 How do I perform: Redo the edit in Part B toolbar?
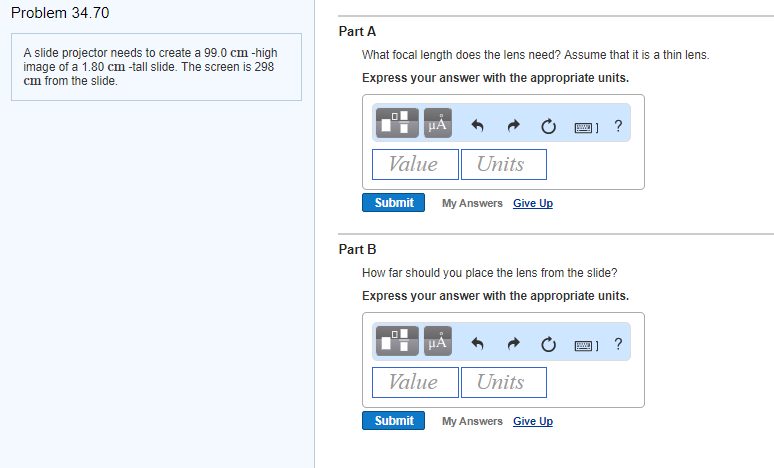click(x=513, y=344)
